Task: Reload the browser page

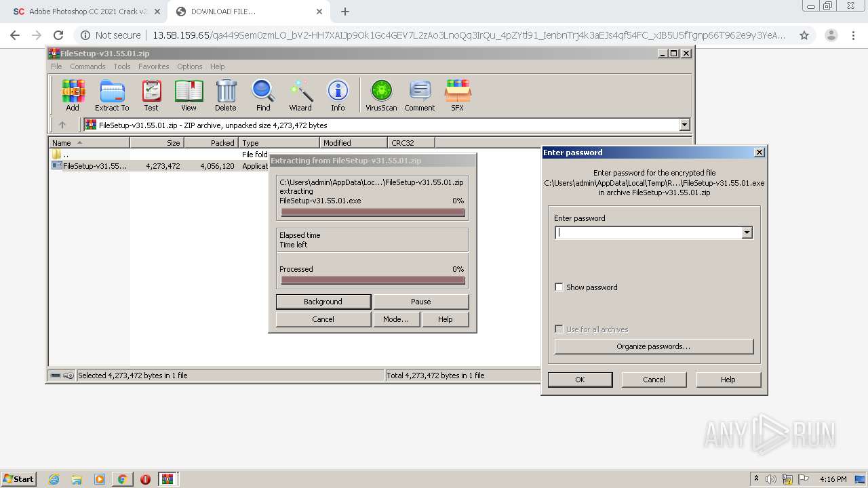Action: coord(58,35)
